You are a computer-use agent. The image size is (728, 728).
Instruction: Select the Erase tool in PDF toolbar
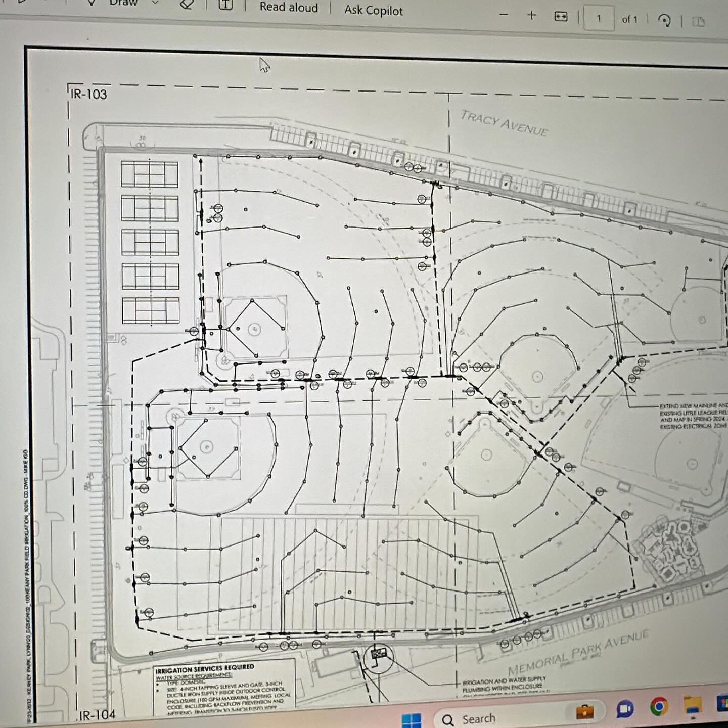(x=187, y=5)
